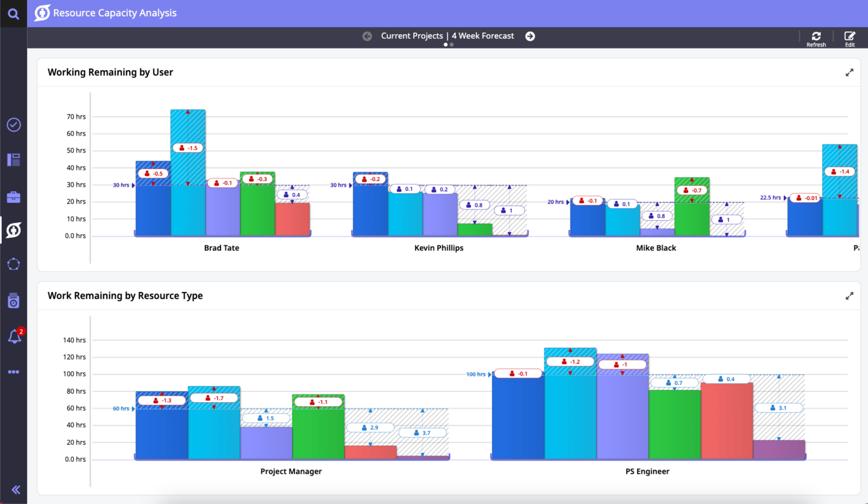Click the three-dots more menu icon
Viewport: 868px width, 504px height.
14,372
